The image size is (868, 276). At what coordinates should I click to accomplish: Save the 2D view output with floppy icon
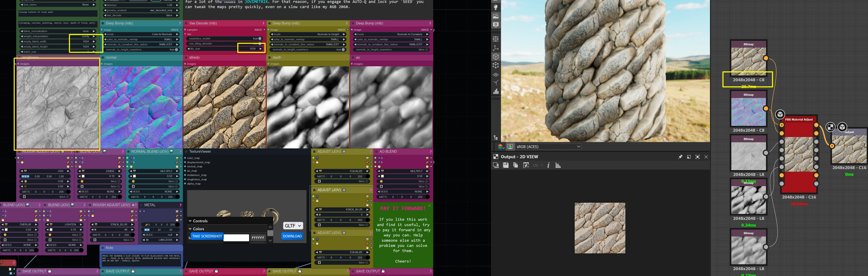[x=505, y=165]
